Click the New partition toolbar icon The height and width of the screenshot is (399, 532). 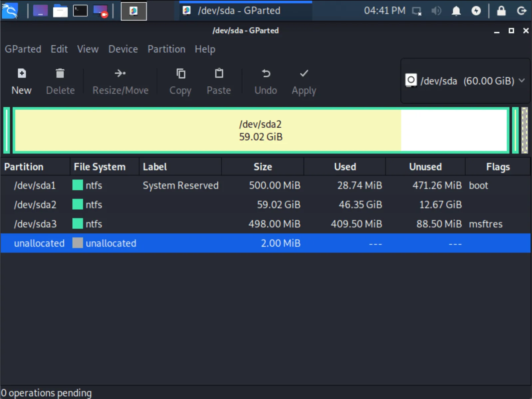[22, 73]
